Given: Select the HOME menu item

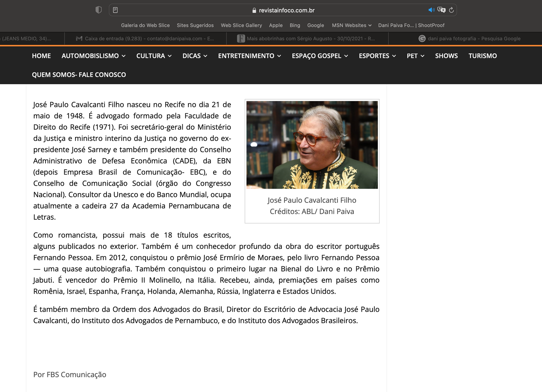Looking at the screenshot, I should (x=41, y=56).
